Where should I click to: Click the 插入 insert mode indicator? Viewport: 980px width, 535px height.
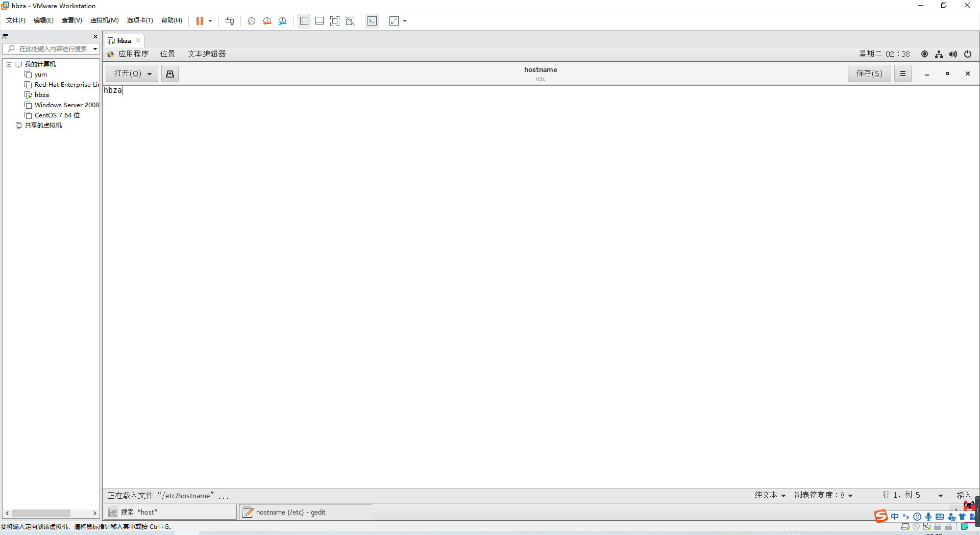pos(964,495)
